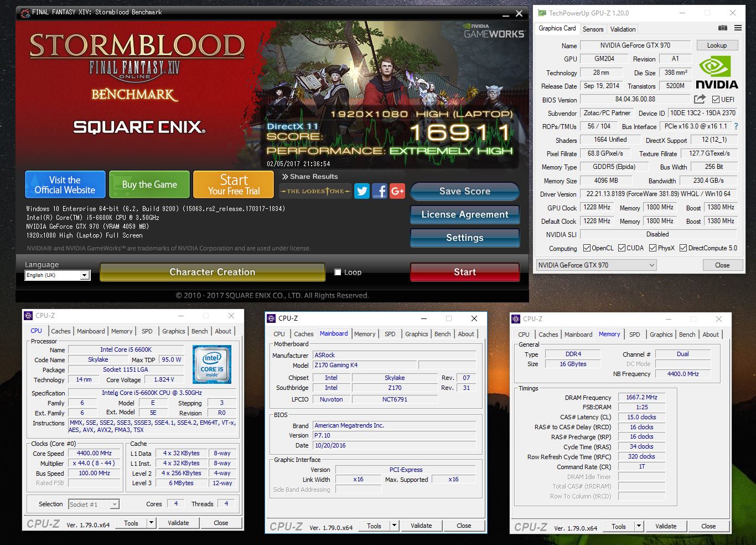Switch to the Sensors tab in GPU-Z
756x545 pixels.
tap(593, 29)
